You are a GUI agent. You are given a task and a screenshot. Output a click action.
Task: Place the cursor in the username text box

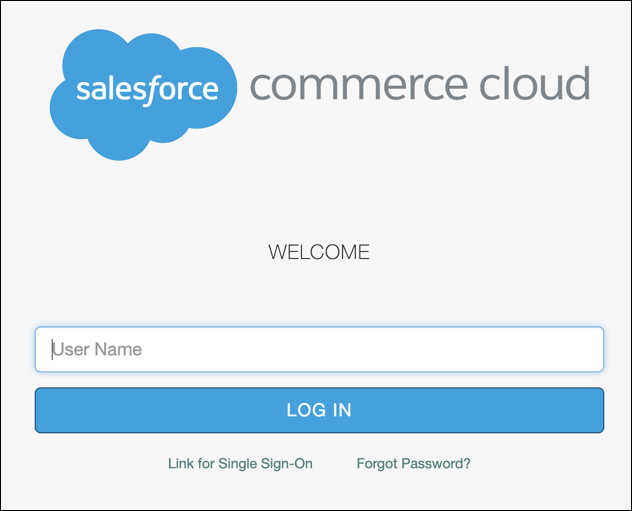pos(319,349)
